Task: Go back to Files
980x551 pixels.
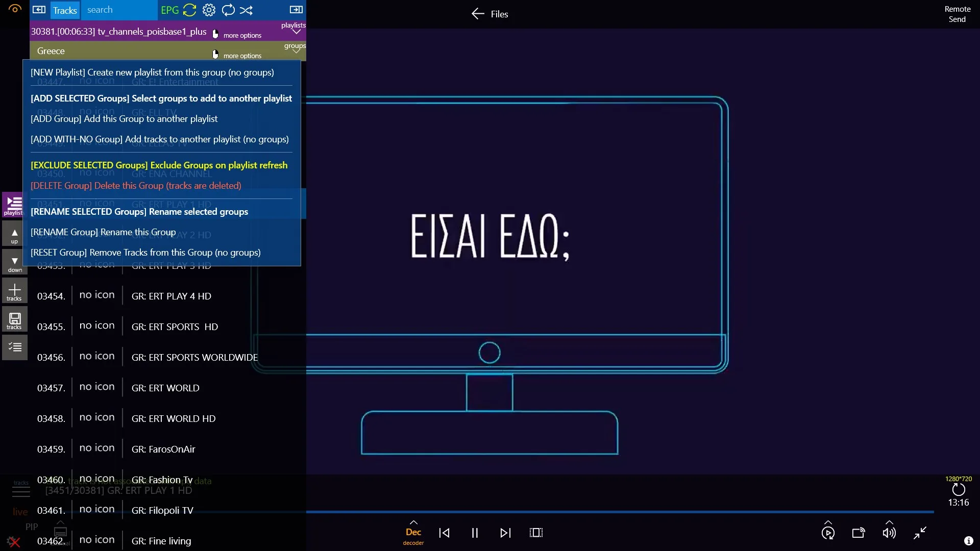Action: (x=489, y=14)
